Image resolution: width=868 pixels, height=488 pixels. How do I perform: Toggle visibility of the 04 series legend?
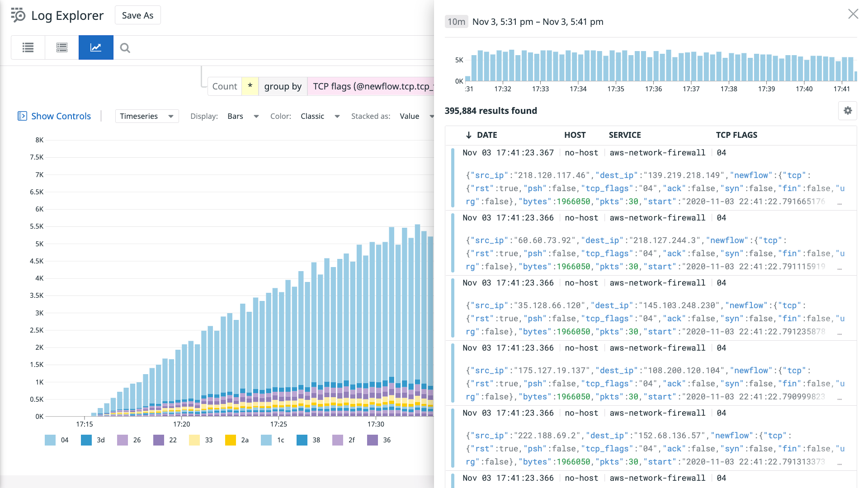coord(58,440)
